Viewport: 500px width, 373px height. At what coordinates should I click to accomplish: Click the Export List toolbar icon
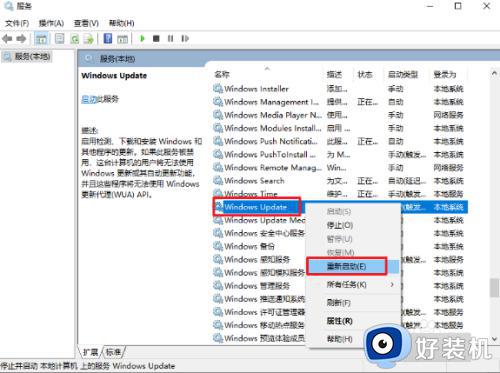click(x=89, y=39)
